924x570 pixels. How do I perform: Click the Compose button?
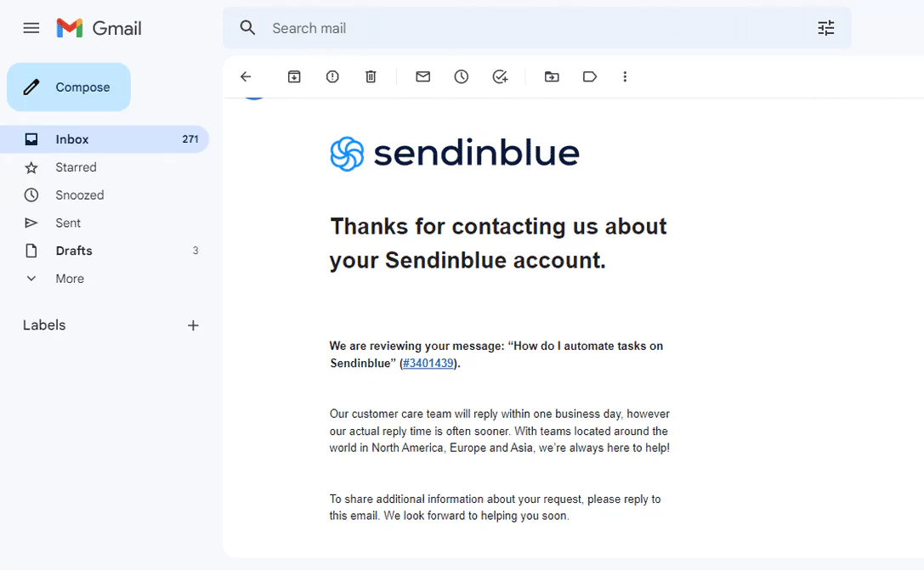(x=69, y=87)
